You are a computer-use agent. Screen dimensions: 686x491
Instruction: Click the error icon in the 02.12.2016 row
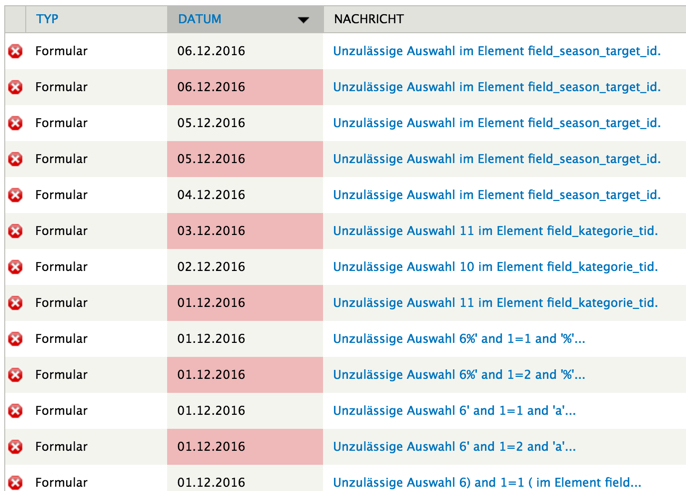point(15,267)
